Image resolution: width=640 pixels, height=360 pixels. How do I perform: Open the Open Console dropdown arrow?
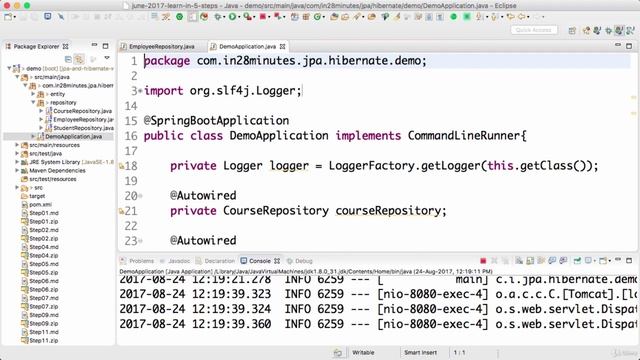click(609, 261)
